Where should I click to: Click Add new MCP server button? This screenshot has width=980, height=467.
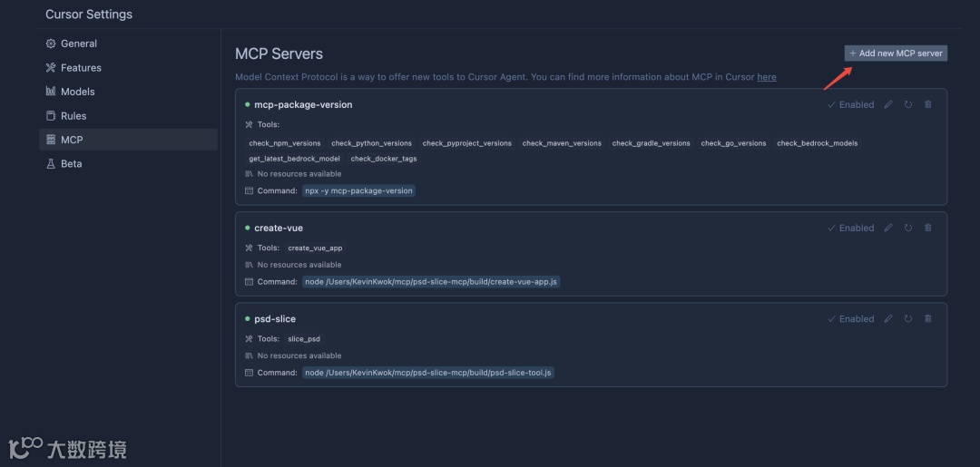896,54
